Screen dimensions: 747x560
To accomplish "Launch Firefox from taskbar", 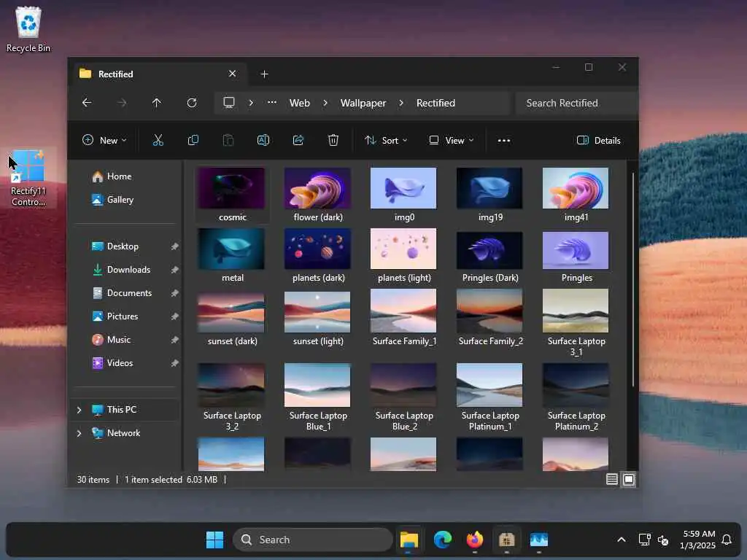I will click(x=474, y=540).
